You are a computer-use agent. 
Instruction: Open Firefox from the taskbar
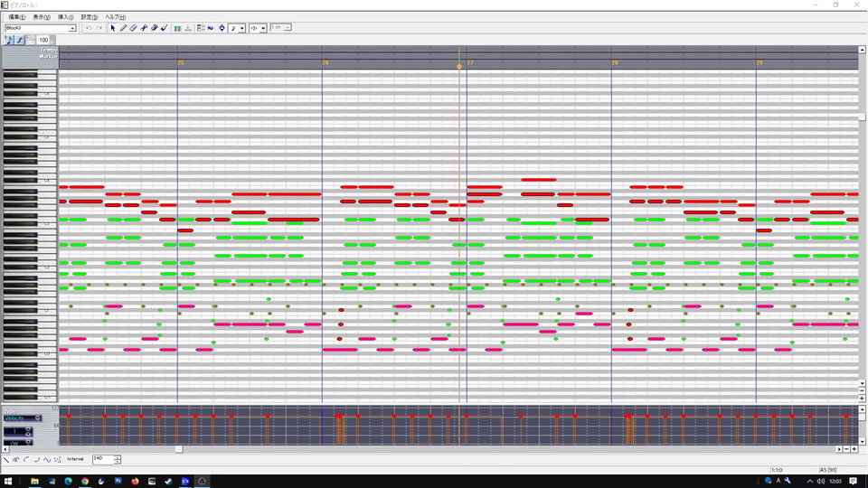[135, 482]
